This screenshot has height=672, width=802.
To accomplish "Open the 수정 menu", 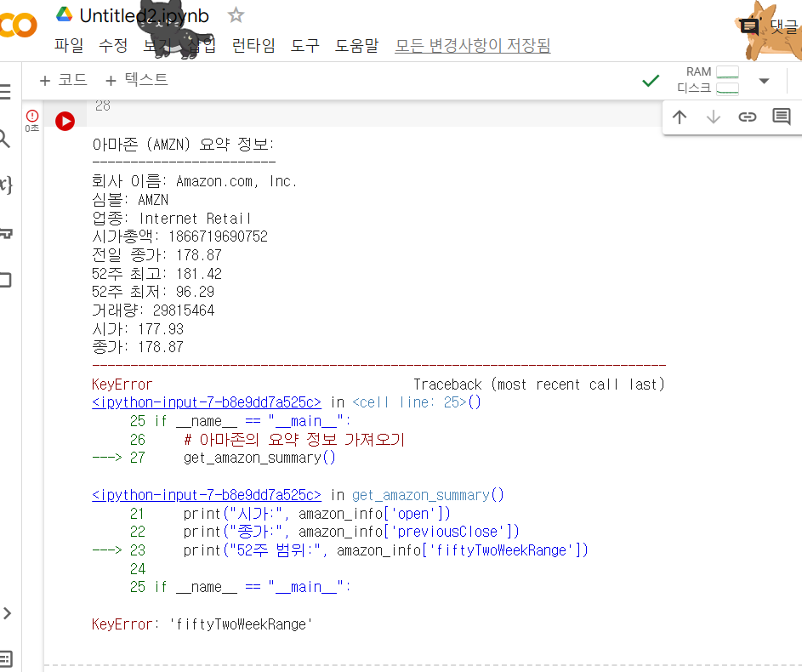I will (x=113, y=45).
